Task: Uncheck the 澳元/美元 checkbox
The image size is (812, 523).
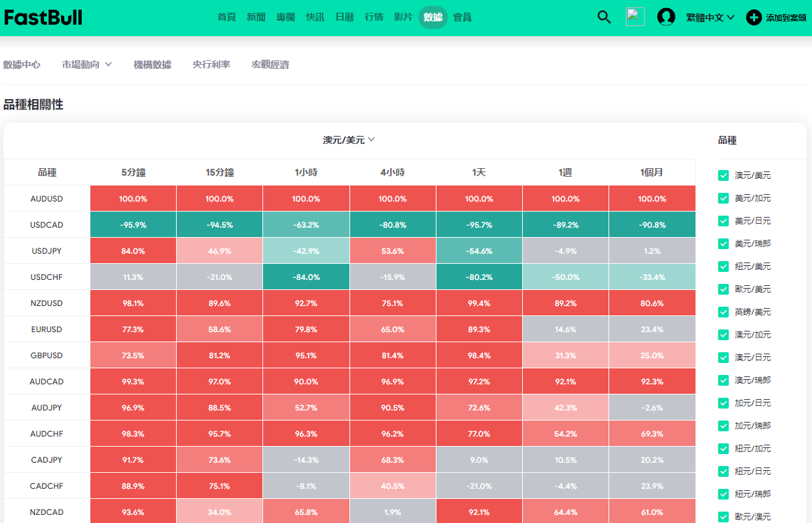Action: 723,175
